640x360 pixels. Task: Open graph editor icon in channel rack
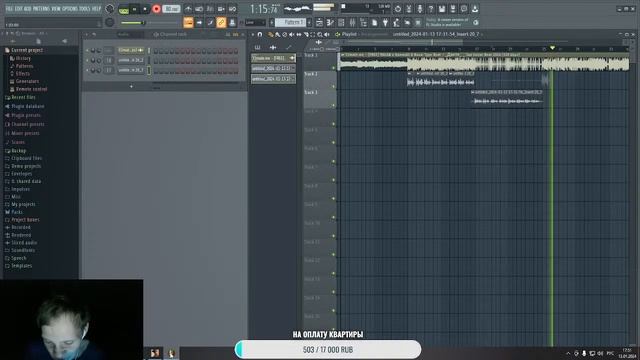click(228, 35)
